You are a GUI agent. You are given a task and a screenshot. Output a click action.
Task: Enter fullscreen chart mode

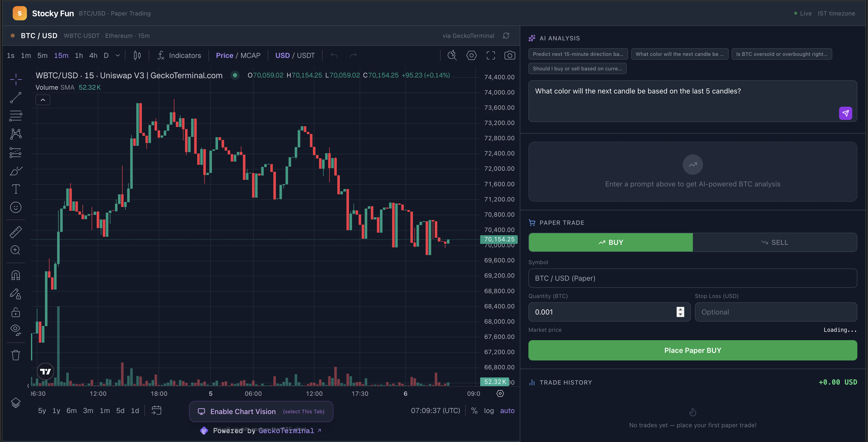tap(491, 55)
